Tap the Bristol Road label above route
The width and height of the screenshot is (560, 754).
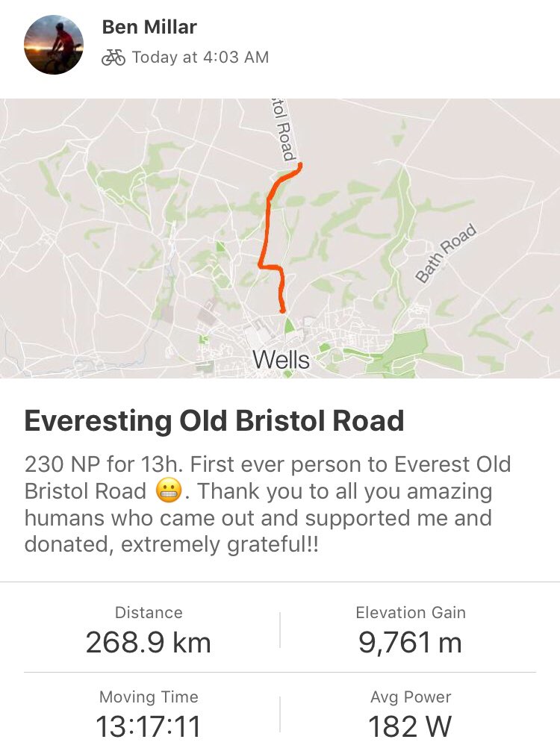click(x=283, y=131)
